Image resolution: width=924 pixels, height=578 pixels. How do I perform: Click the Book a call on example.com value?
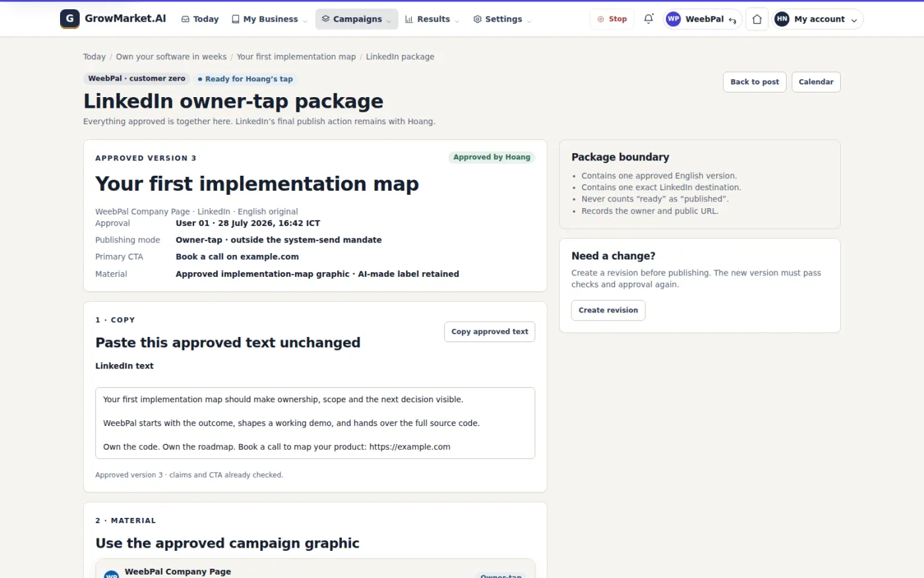[x=237, y=257]
